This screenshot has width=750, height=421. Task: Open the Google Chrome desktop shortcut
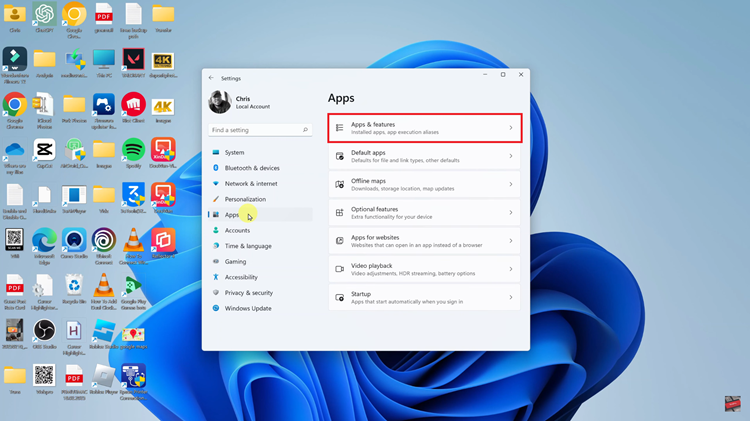pos(15,111)
